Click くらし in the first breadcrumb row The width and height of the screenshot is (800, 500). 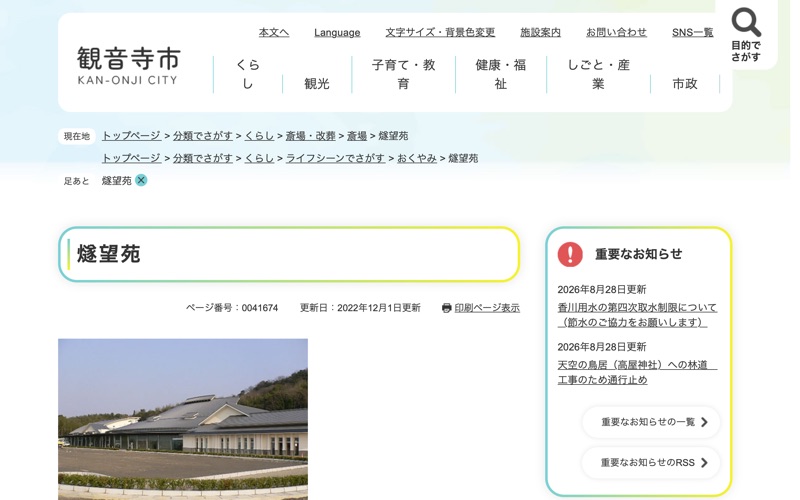(259, 136)
